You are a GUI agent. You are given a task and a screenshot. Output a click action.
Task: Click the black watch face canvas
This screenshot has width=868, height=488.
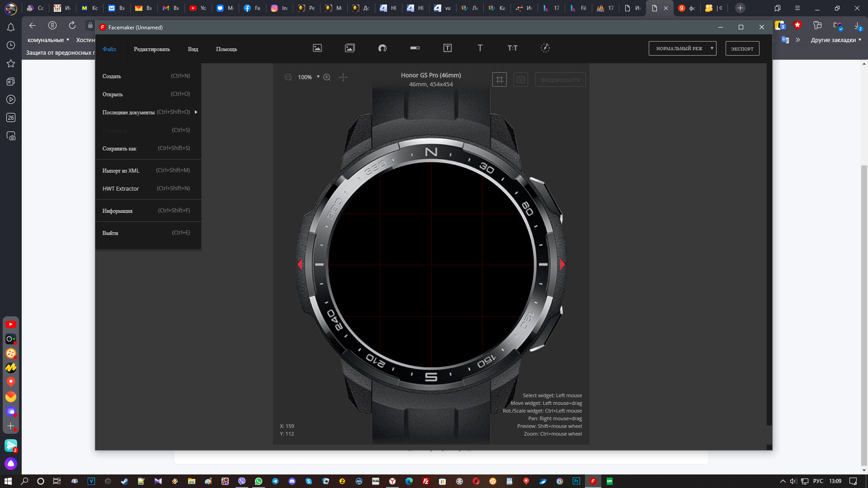point(431,265)
